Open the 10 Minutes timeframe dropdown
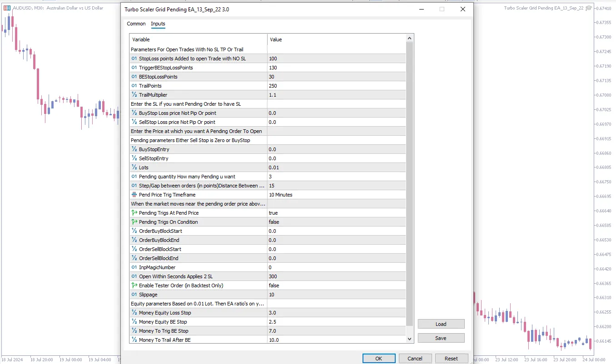The width and height of the screenshot is (616, 364). pyautogui.click(x=336, y=195)
